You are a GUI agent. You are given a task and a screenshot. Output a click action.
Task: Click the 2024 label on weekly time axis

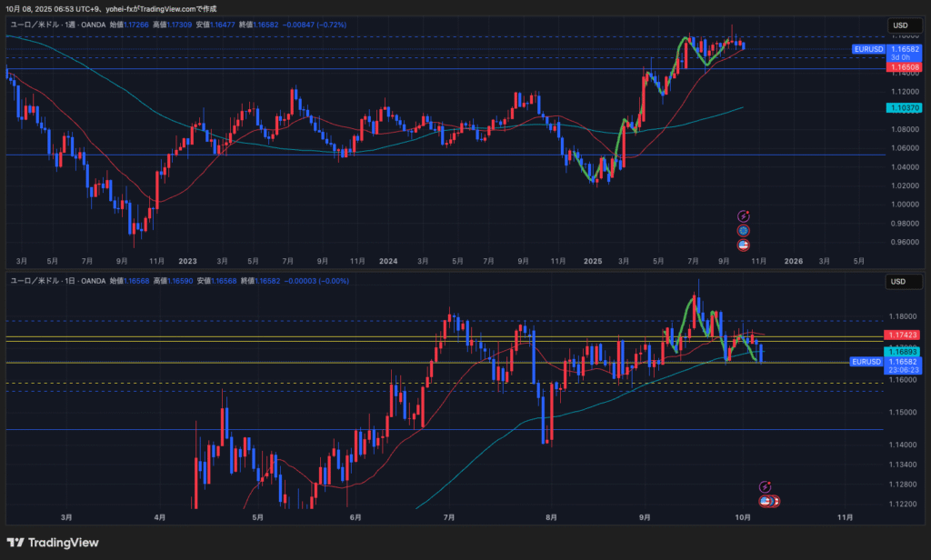pos(389,260)
